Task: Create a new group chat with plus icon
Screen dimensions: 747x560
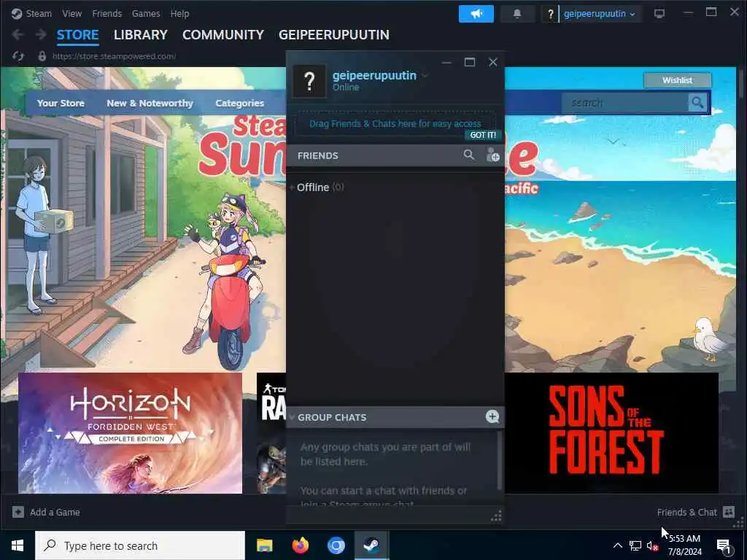Action: (x=492, y=416)
